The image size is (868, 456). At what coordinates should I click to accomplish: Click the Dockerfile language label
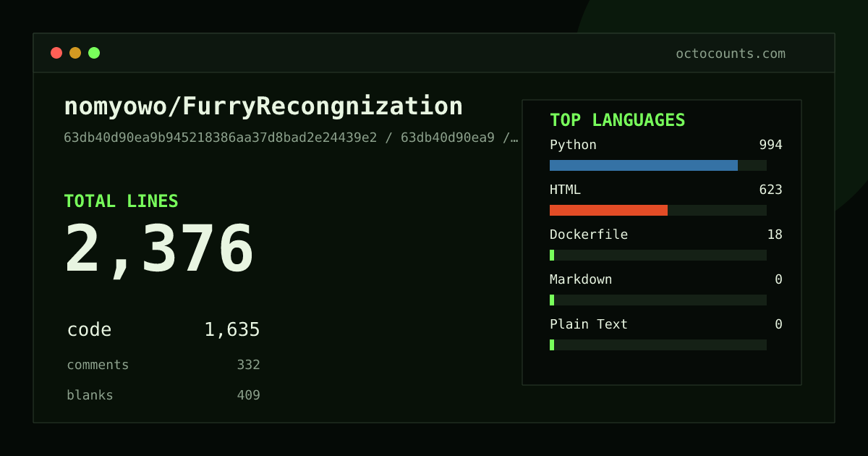tap(589, 235)
